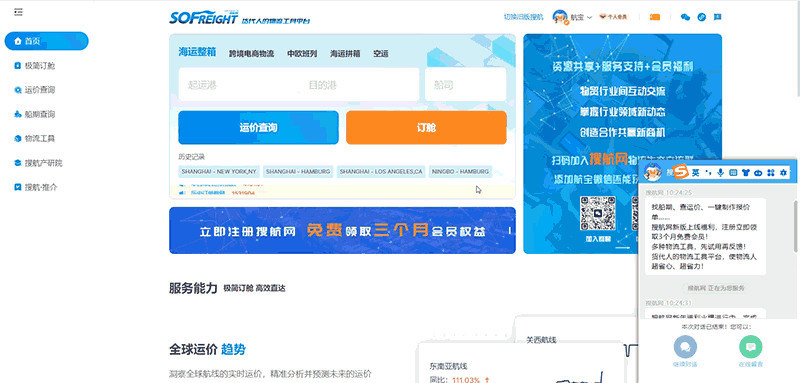The image size is (800, 383).
Task: Select the 海运拼箱 tab
Action: point(345,53)
